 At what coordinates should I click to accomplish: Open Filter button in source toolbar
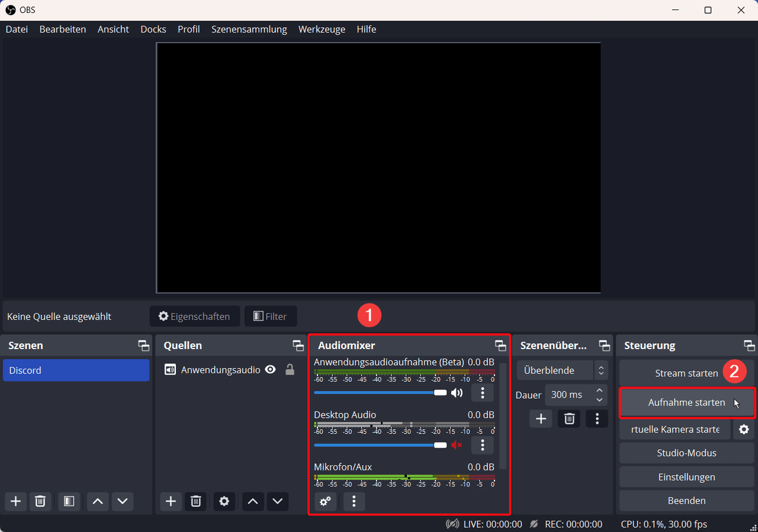tap(271, 317)
